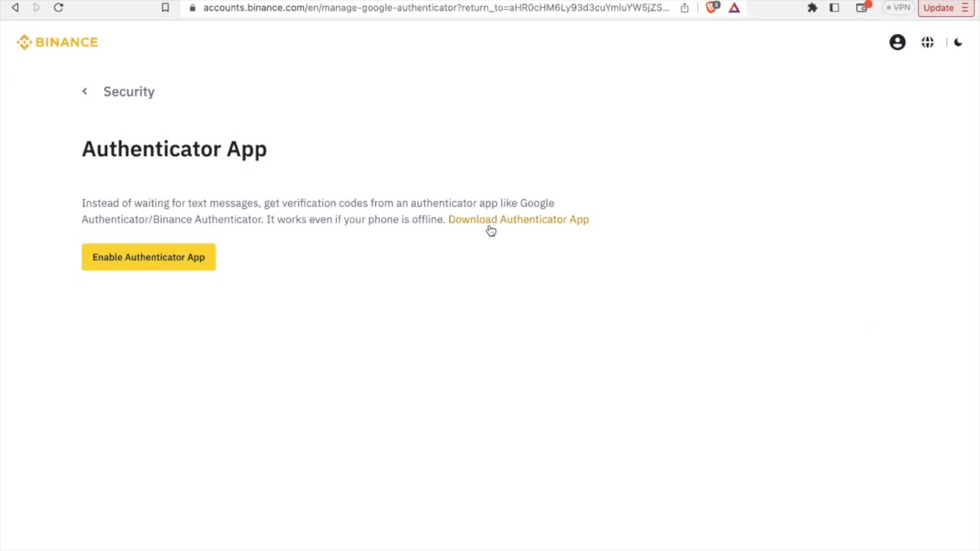Click the lock site security icon

coord(192,8)
